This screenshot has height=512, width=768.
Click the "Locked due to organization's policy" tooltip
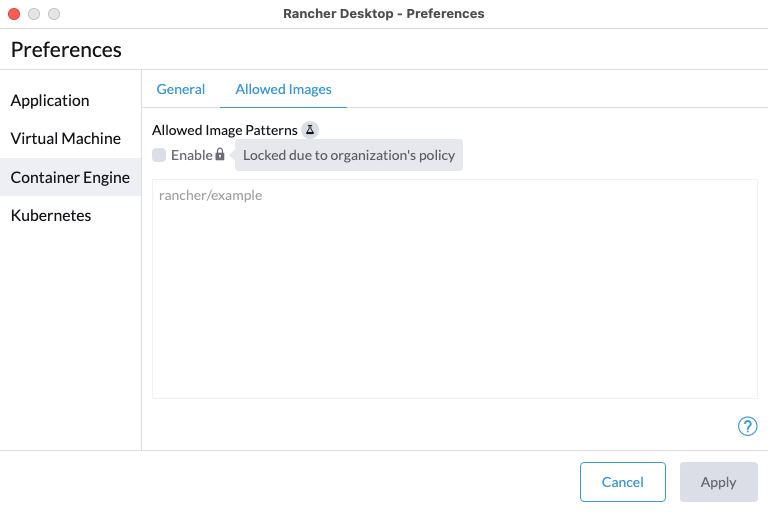[x=349, y=155]
